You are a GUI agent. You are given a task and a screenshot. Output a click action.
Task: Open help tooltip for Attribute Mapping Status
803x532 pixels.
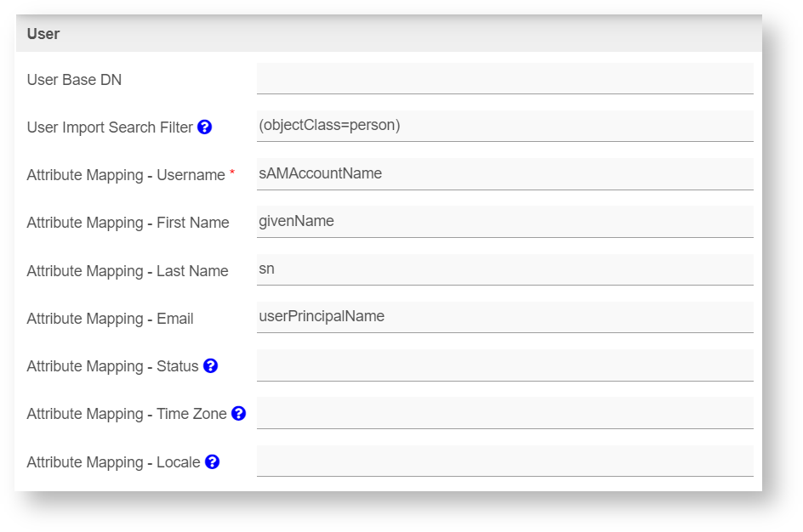pos(210,366)
